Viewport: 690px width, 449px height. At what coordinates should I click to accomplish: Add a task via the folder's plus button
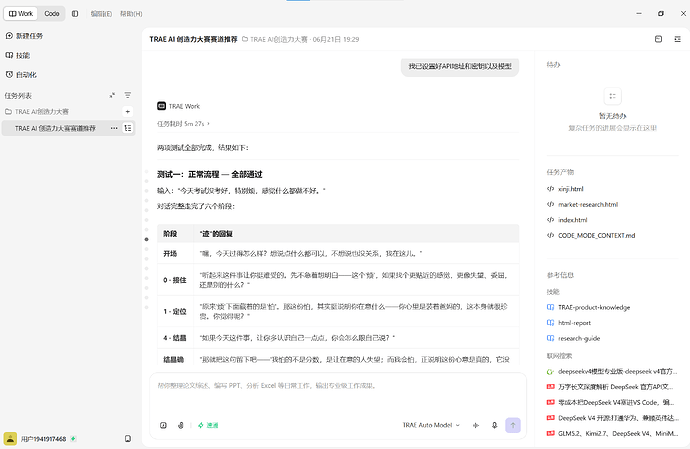pyautogui.click(x=128, y=112)
